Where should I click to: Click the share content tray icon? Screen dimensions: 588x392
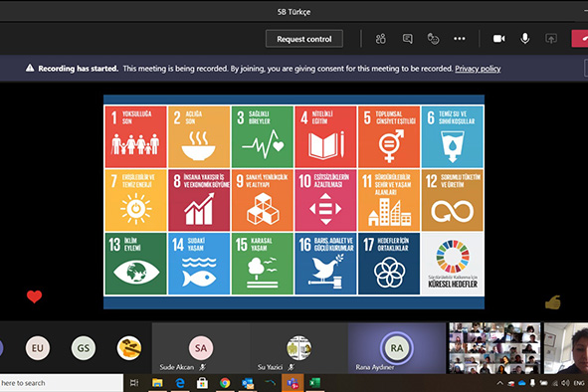[551, 39]
